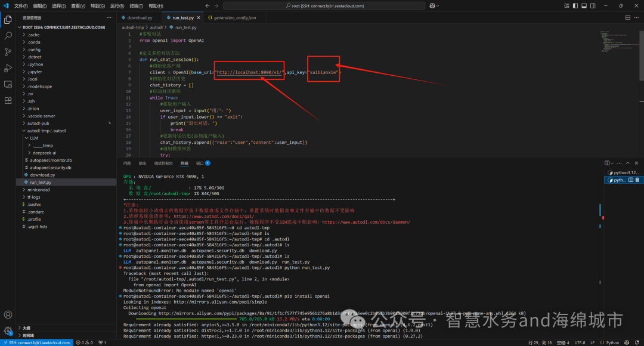This screenshot has height=346, width=644.
Task: Select the python3.12 terminal instance
Action: pos(624,172)
